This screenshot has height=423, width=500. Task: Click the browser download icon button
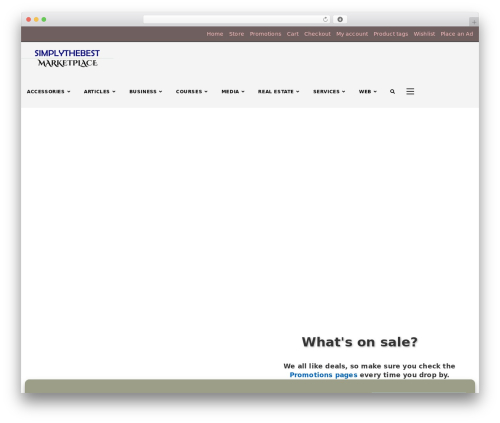(x=340, y=19)
